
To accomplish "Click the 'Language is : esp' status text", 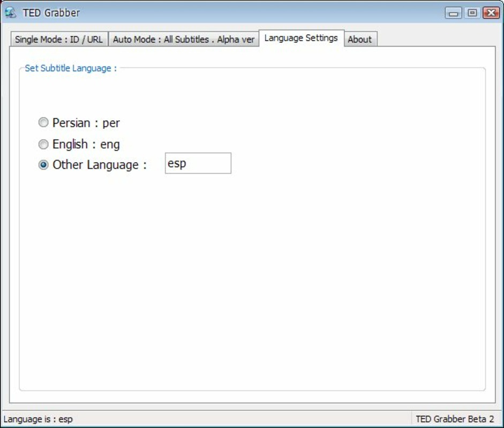I will coord(38,419).
